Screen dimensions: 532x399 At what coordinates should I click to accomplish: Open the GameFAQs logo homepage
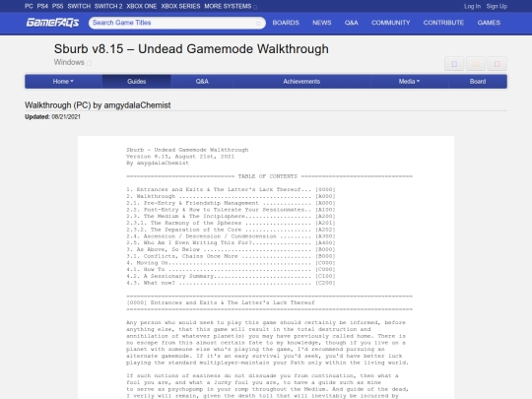click(52, 23)
